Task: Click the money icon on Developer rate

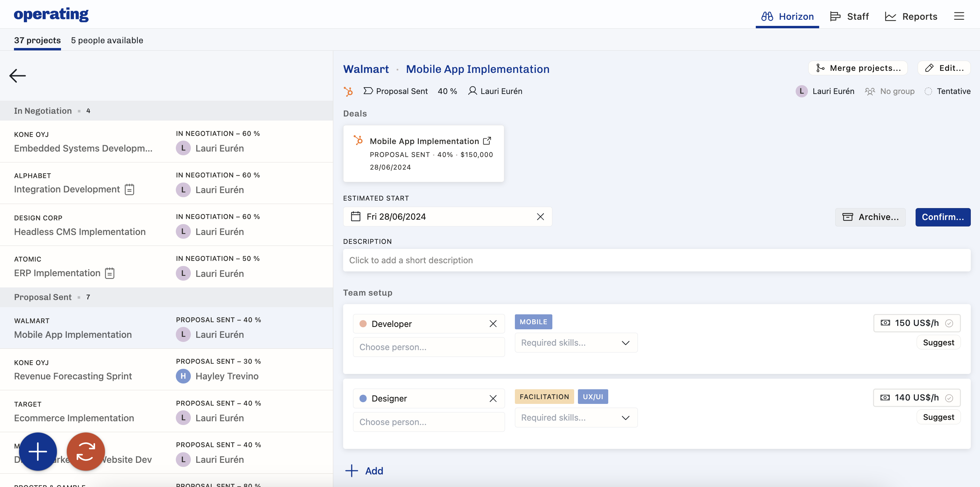Action: coord(885,323)
